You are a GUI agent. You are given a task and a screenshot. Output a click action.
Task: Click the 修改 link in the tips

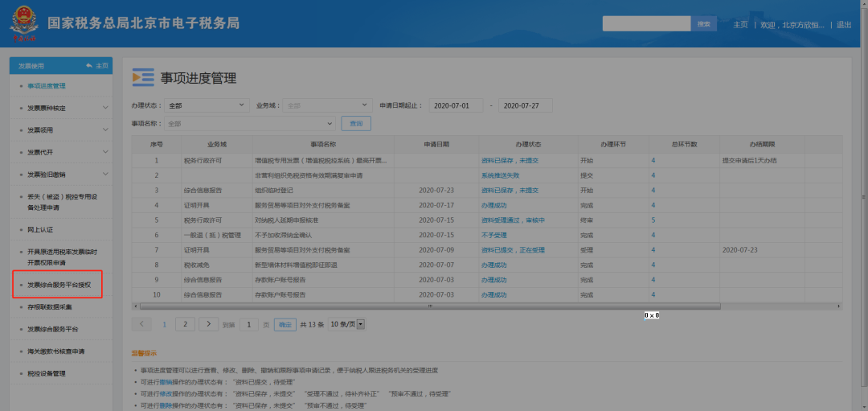(166, 394)
